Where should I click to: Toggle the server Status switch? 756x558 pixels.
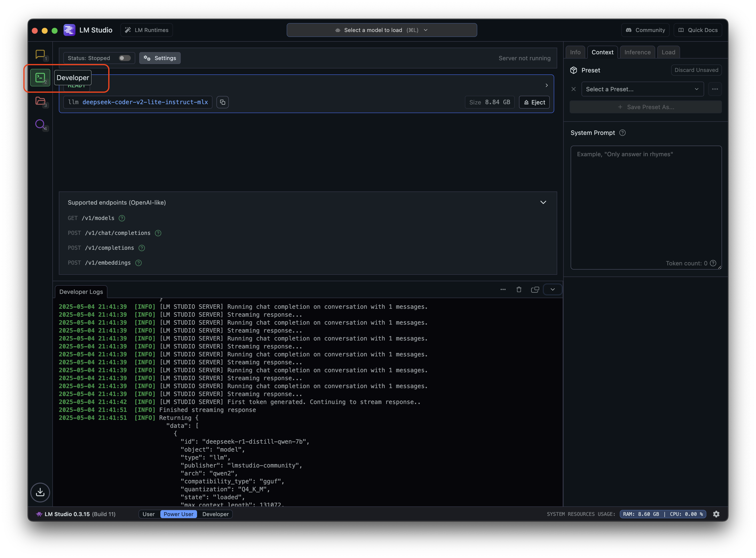(x=125, y=58)
